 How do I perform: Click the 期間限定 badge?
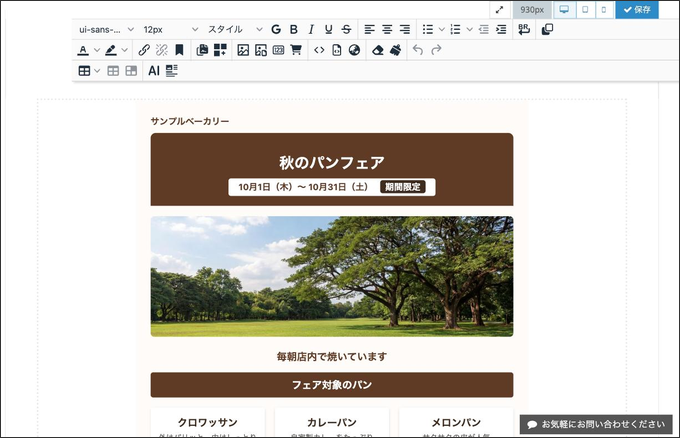pos(403,187)
